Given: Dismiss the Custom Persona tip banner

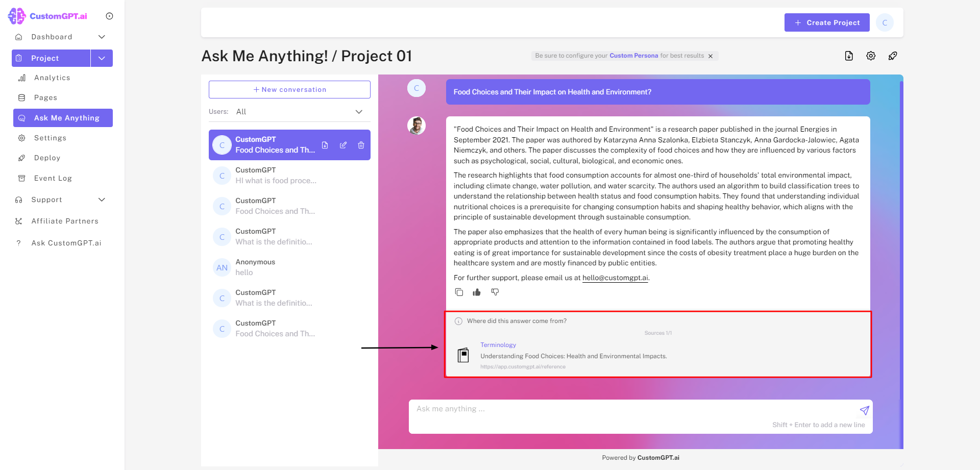Looking at the screenshot, I should [x=710, y=56].
